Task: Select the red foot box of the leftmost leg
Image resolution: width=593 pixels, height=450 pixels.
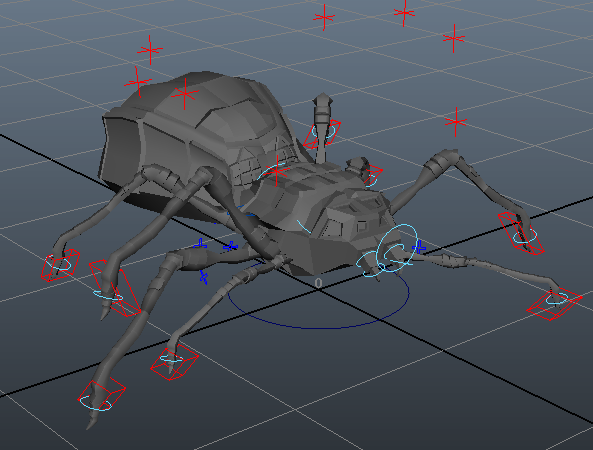Action: point(61,265)
